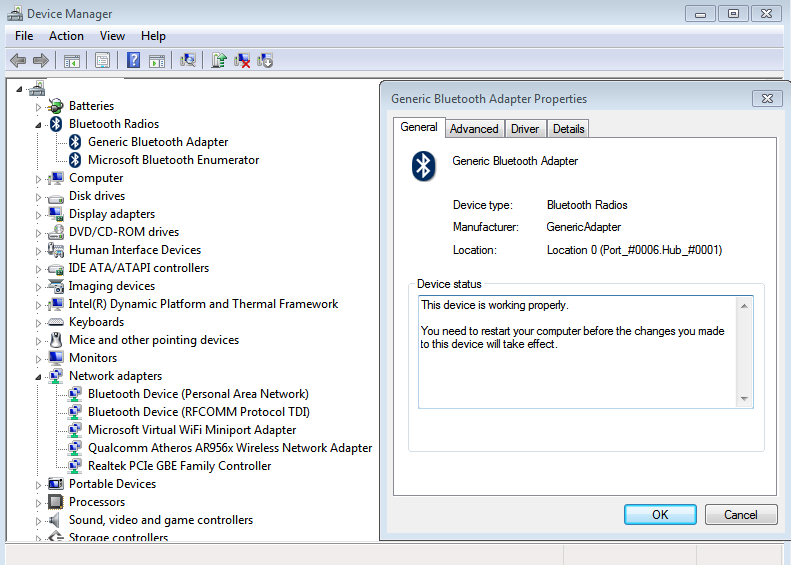Screen dimensions: 791x565
Task: Click the Display adapters category icon
Action: tap(55, 214)
